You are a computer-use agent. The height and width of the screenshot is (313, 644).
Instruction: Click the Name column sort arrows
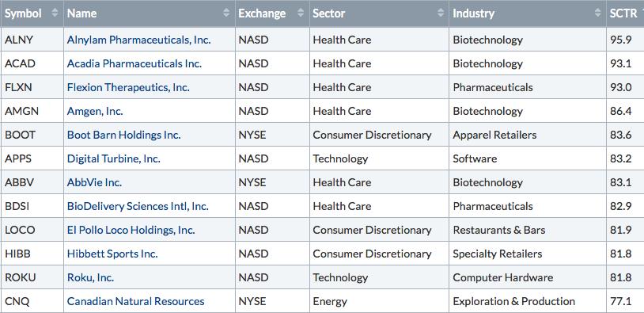point(226,13)
